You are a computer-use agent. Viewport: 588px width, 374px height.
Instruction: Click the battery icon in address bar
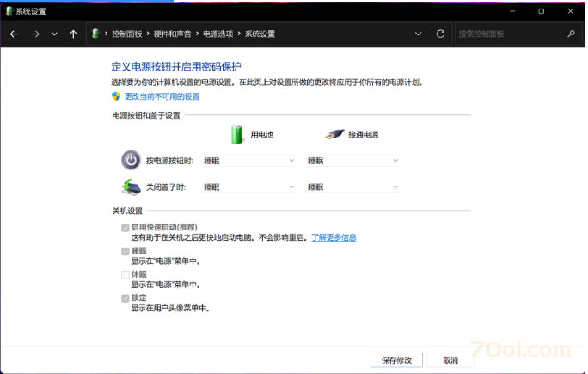pos(95,34)
